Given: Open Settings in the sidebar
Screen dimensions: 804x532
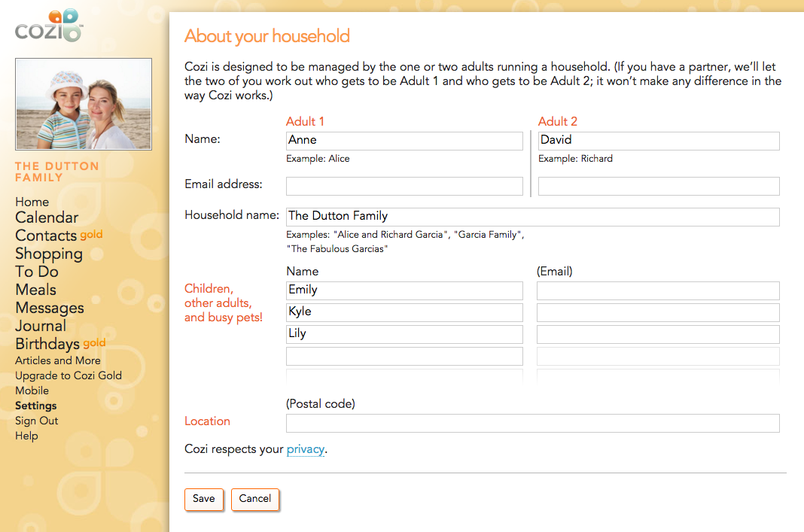Looking at the screenshot, I should [35, 406].
